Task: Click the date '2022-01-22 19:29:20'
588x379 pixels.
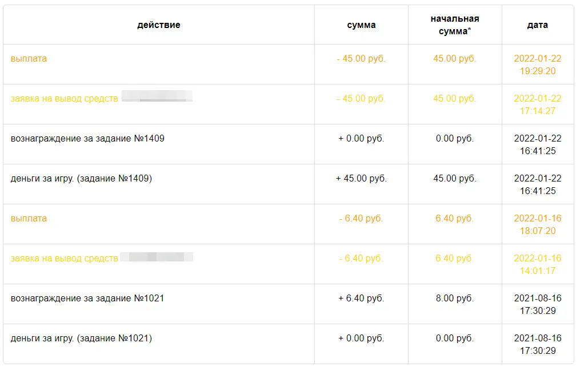Action: pyautogui.click(x=537, y=65)
